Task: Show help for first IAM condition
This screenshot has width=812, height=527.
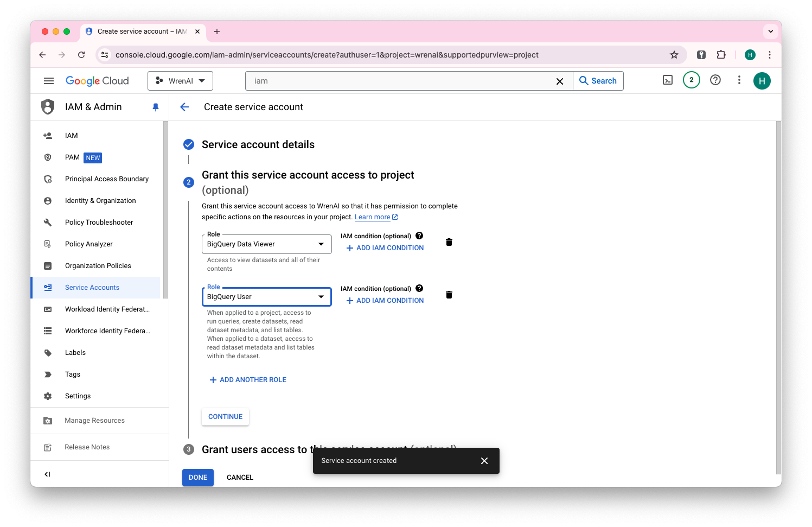Action: tap(419, 236)
